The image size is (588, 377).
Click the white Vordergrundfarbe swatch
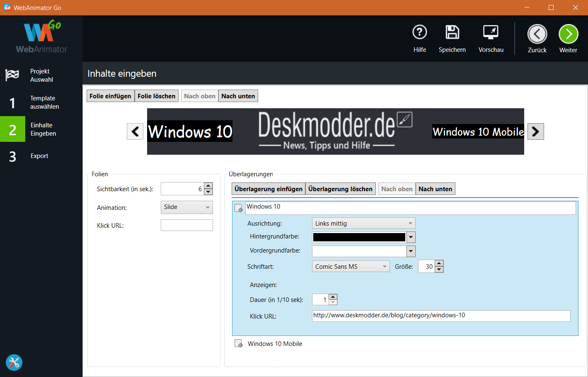[x=359, y=251]
